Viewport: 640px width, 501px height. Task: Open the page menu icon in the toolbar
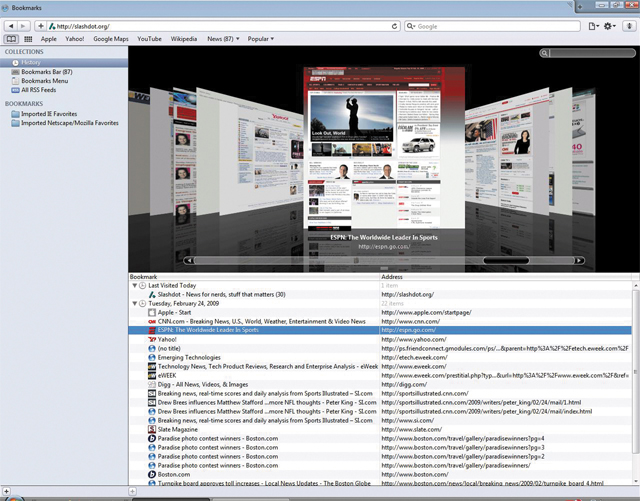pyautogui.click(x=593, y=26)
